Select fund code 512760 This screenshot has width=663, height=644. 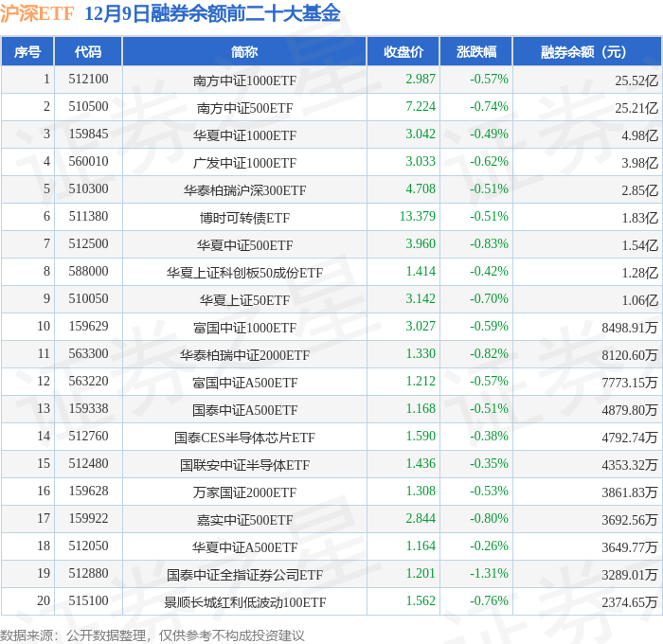point(88,437)
